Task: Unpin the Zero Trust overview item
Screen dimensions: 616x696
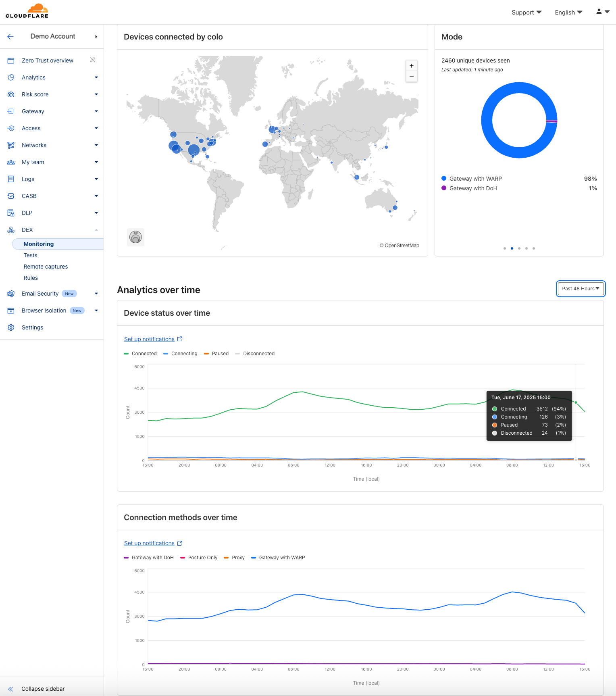Action: coord(93,60)
